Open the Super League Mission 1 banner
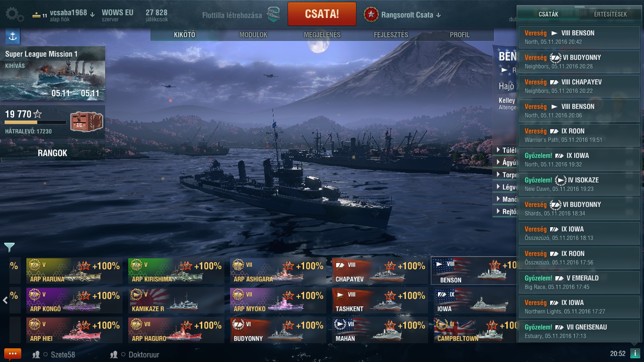 [52, 73]
